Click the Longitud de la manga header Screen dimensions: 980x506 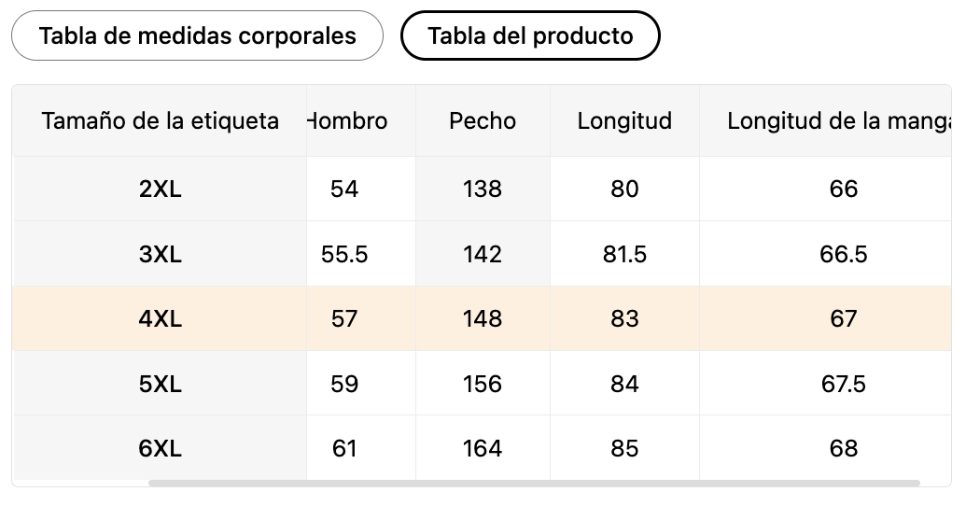(x=837, y=120)
